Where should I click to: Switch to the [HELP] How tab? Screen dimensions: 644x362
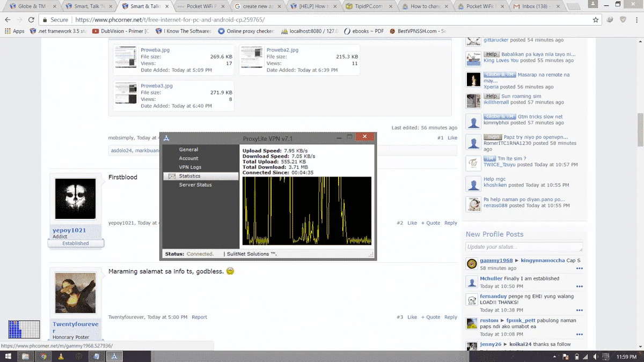[313, 6]
